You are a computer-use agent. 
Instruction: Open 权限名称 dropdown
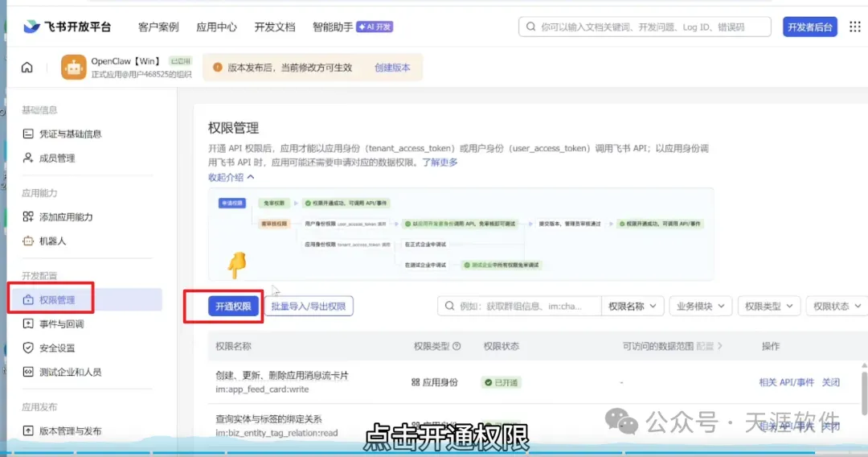[633, 306]
